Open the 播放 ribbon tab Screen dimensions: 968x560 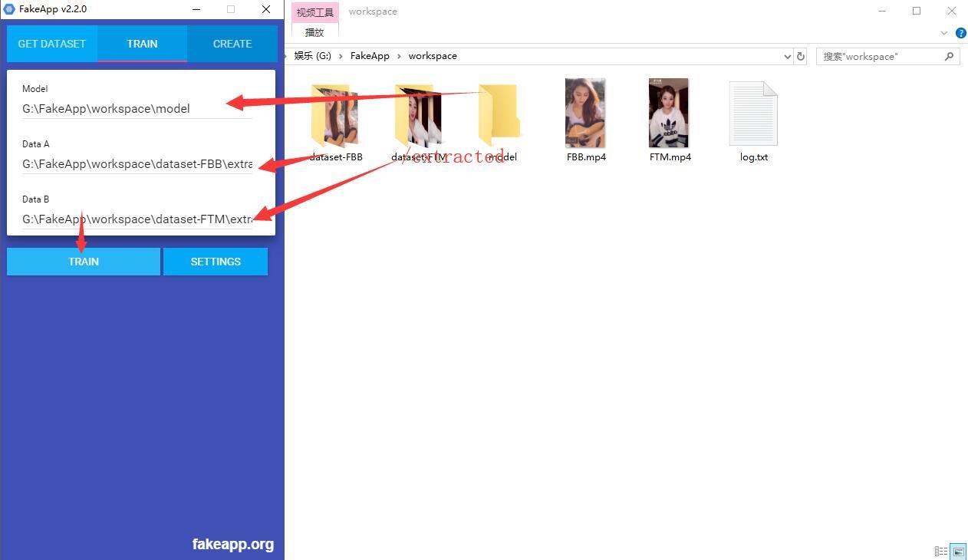pos(314,32)
